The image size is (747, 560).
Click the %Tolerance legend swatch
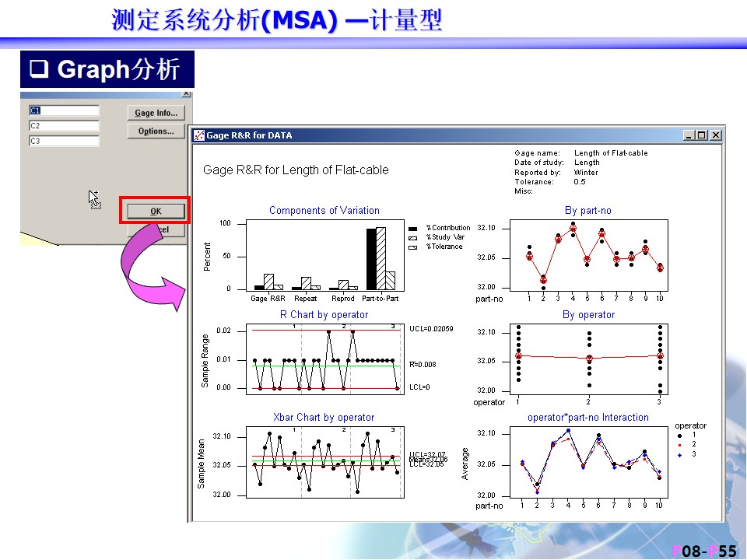[413, 247]
